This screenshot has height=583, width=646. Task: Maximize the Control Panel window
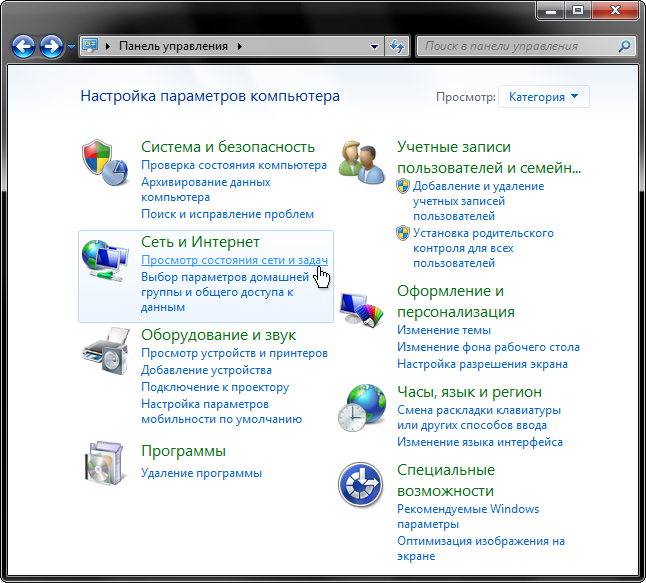[x=578, y=10]
